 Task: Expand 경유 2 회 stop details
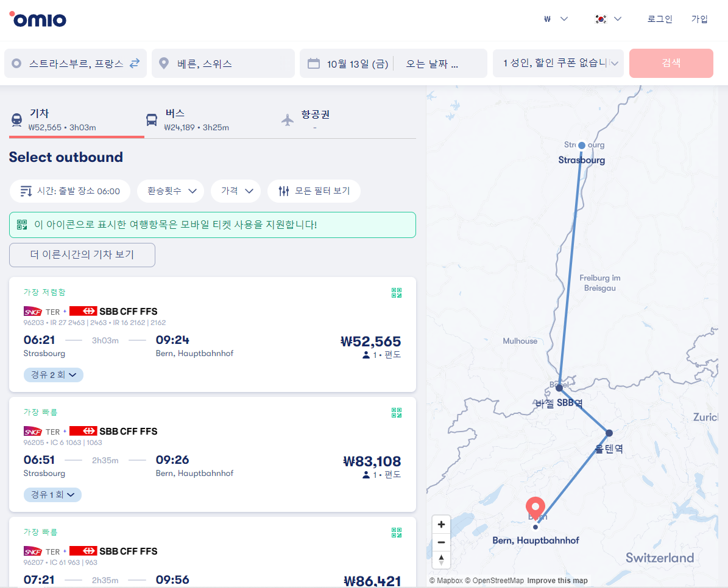pyautogui.click(x=54, y=375)
